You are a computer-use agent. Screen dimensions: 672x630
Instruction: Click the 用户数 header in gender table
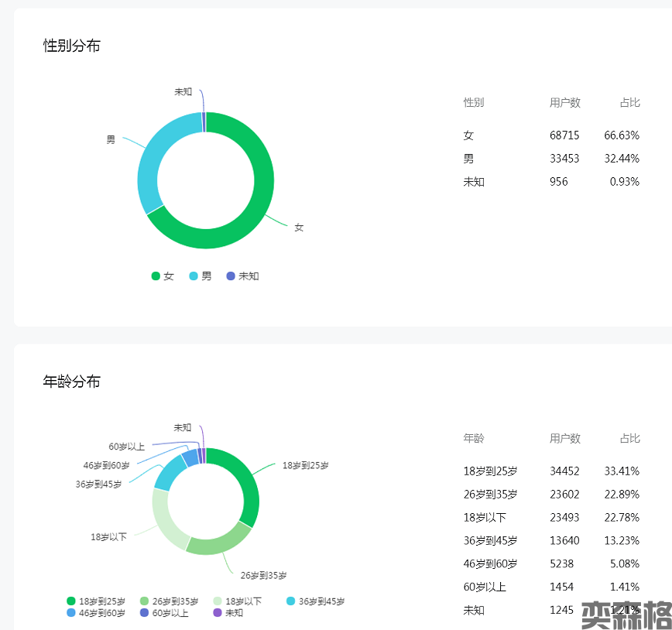(x=564, y=103)
